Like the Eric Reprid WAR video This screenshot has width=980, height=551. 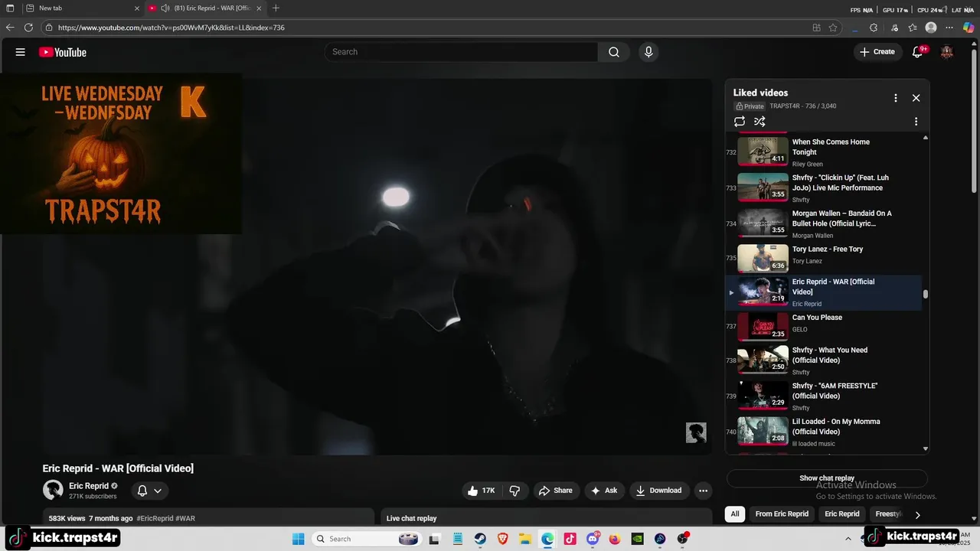click(481, 491)
